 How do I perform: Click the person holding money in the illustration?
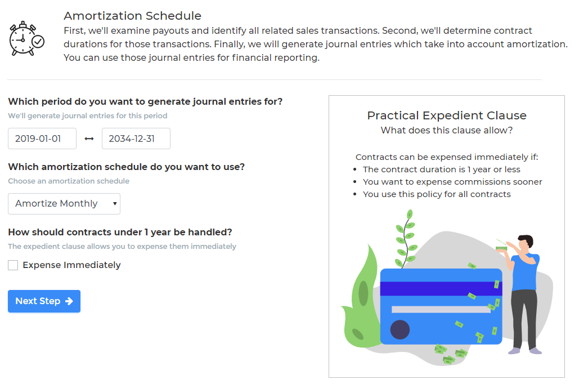(x=524, y=276)
